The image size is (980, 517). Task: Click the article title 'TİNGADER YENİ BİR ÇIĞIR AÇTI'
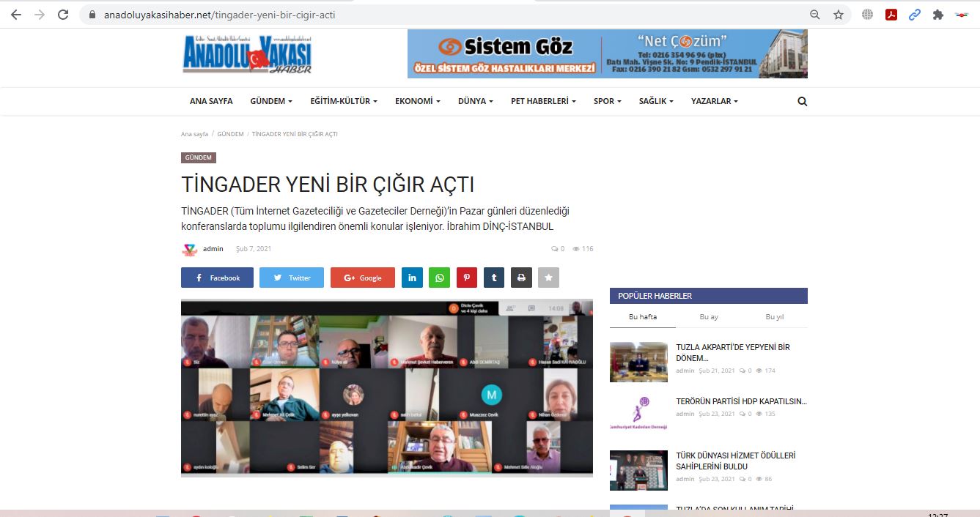pyautogui.click(x=328, y=184)
